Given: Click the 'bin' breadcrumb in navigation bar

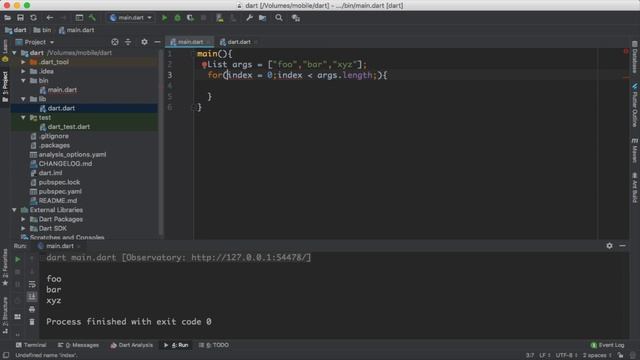Looking at the screenshot, I should pyautogui.click(x=42, y=30).
